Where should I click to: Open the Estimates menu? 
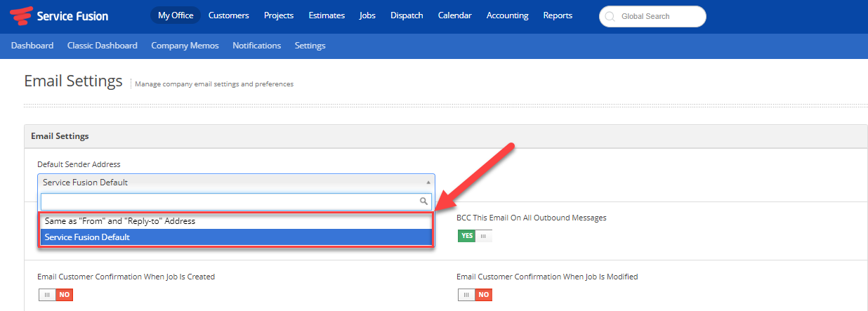[327, 15]
